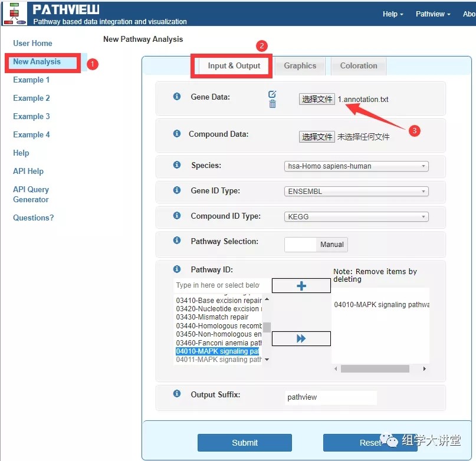Click the Compound Data info icon

(177, 134)
